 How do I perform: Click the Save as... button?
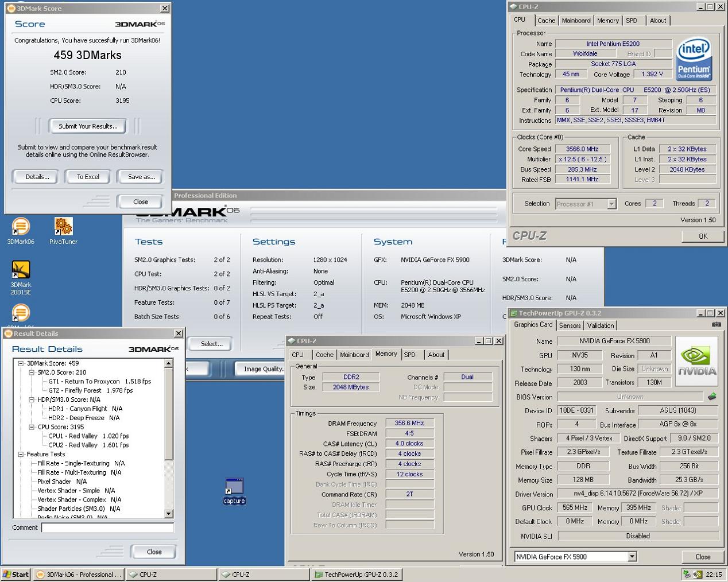pyautogui.click(x=141, y=177)
